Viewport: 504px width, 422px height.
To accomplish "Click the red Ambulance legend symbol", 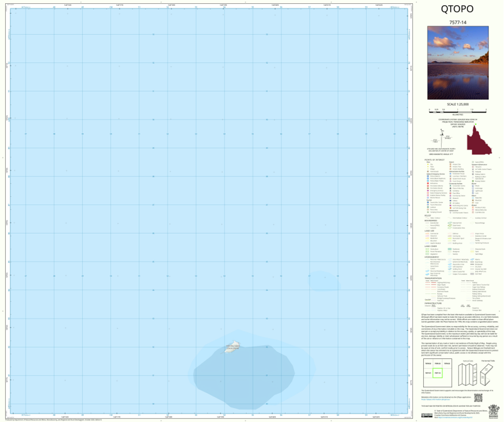I will 428,183.
